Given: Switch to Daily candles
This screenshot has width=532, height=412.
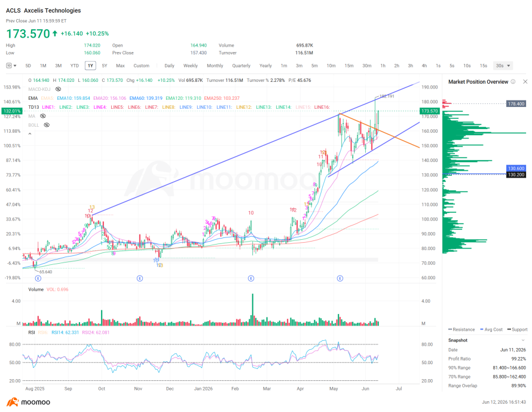Looking at the screenshot, I should click(x=169, y=66).
